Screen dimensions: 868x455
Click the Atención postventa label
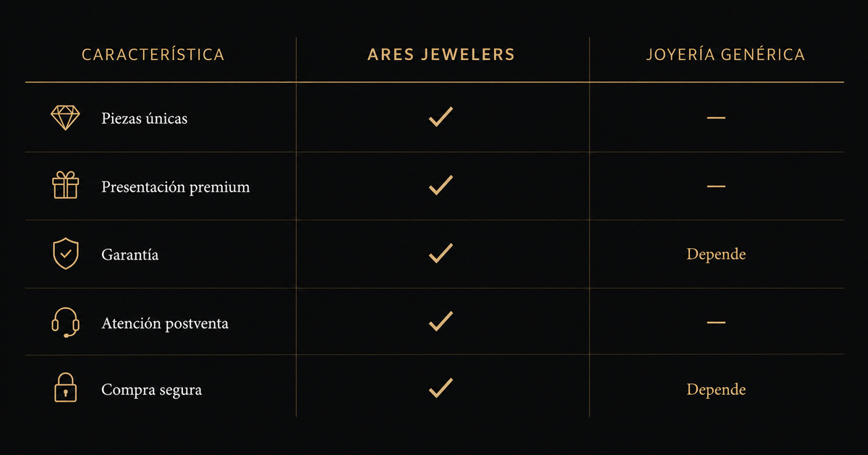tap(165, 323)
